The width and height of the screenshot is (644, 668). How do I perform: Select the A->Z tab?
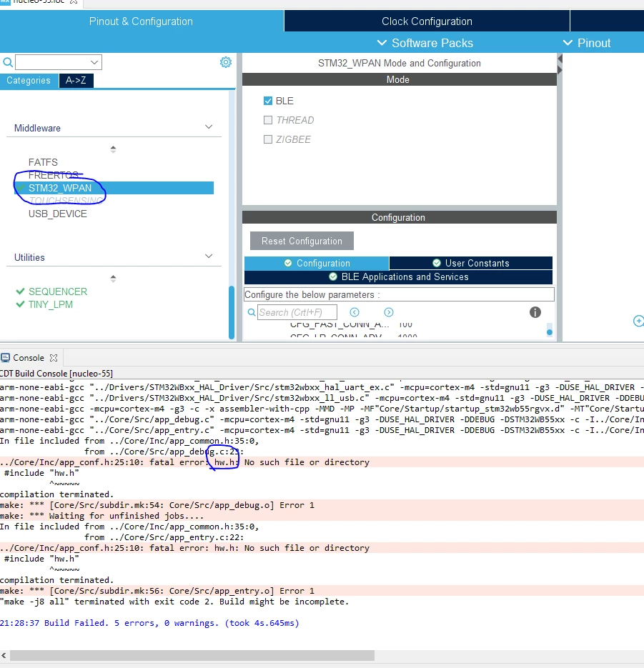tap(76, 81)
